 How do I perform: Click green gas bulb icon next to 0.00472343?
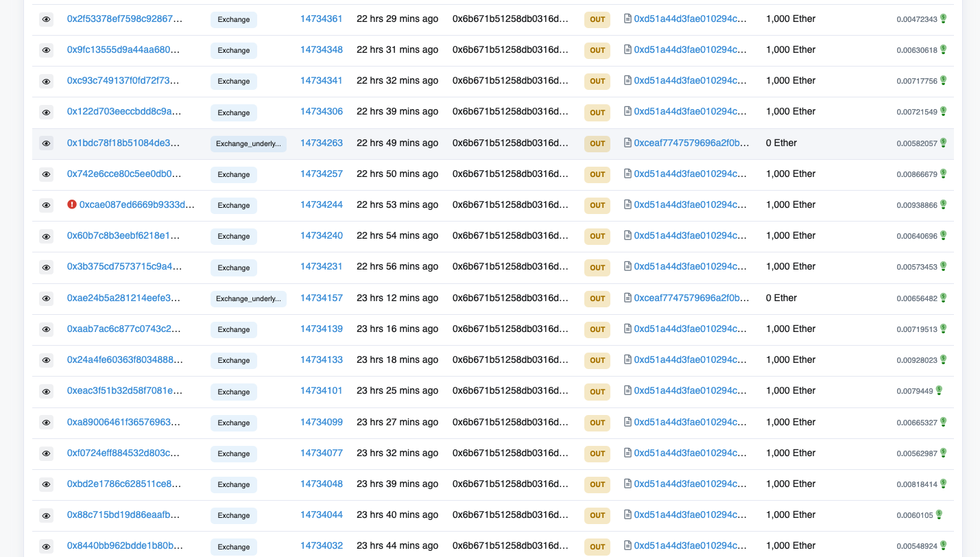(943, 19)
